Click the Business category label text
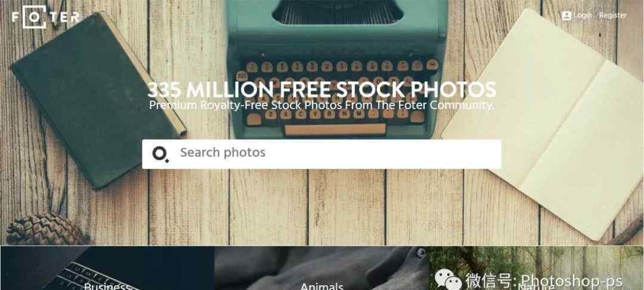 tap(107, 286)
